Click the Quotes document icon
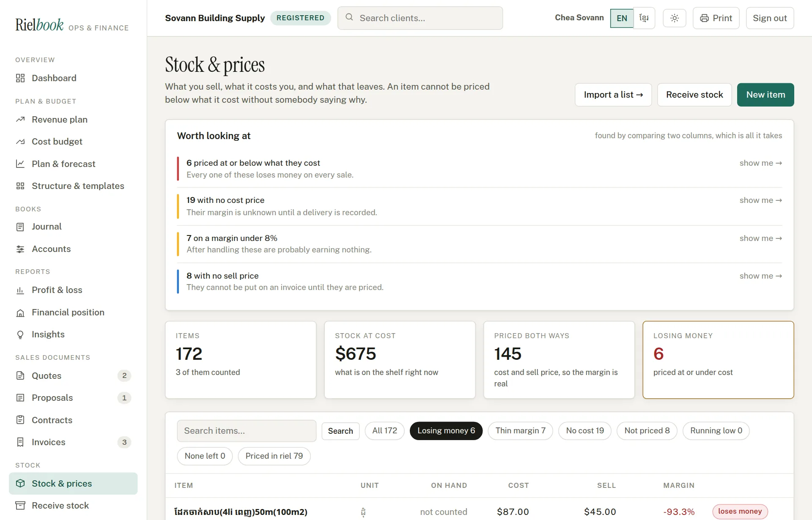Screen dimensions: 812x520 click(20, 376)
